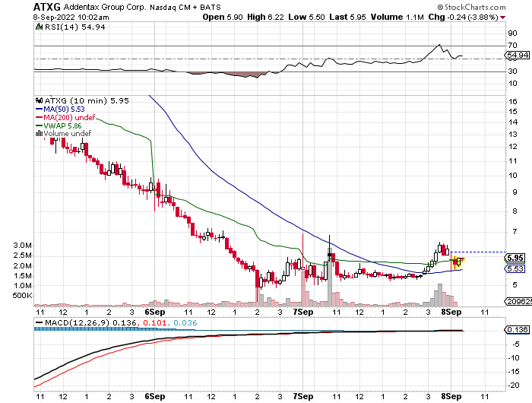
Task: Click the 7 label on the price axis
Action: pos(515,232)
